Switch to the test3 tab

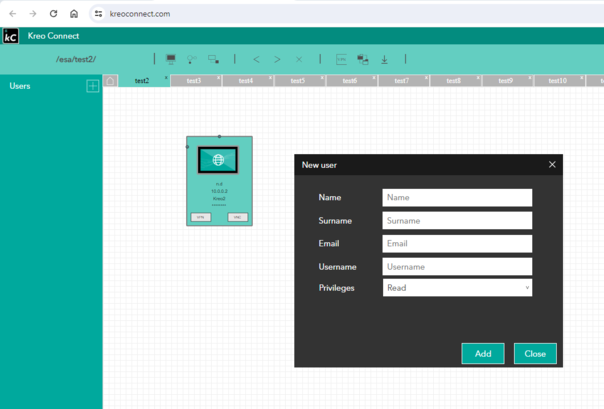(x=194, y=81)
